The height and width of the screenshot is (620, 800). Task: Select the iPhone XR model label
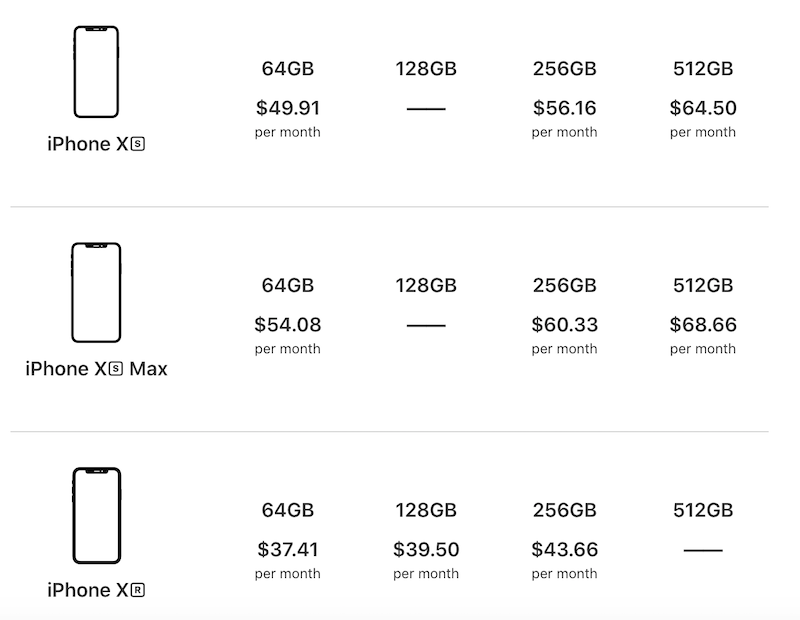click(96, 590)
